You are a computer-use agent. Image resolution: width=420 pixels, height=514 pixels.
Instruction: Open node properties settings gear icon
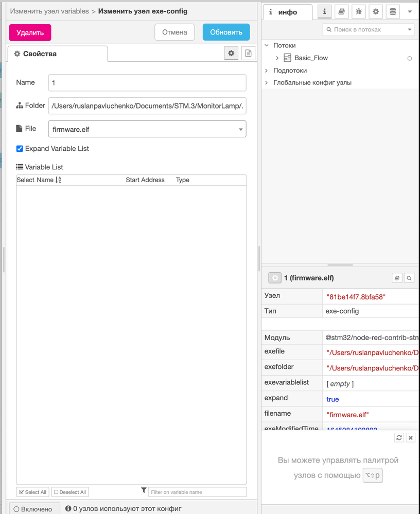231,53
